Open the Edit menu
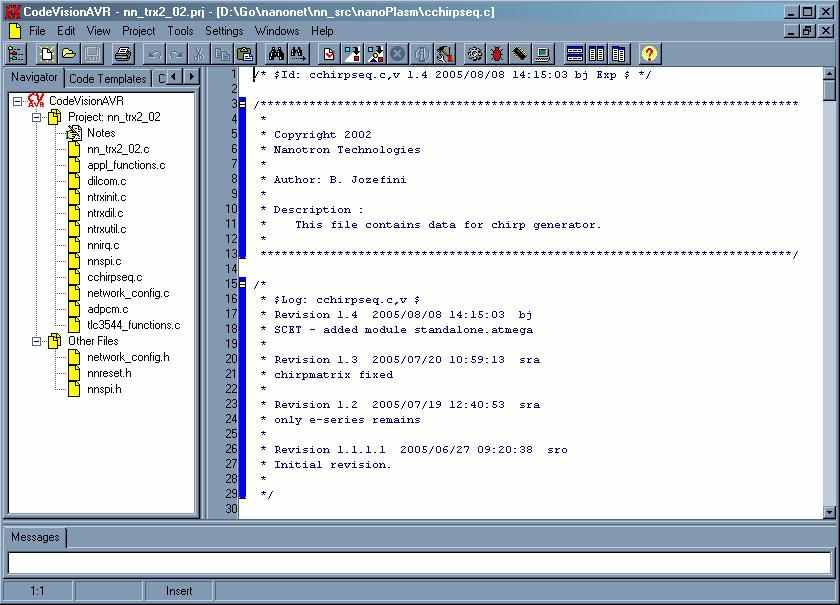 click(66, 31)
